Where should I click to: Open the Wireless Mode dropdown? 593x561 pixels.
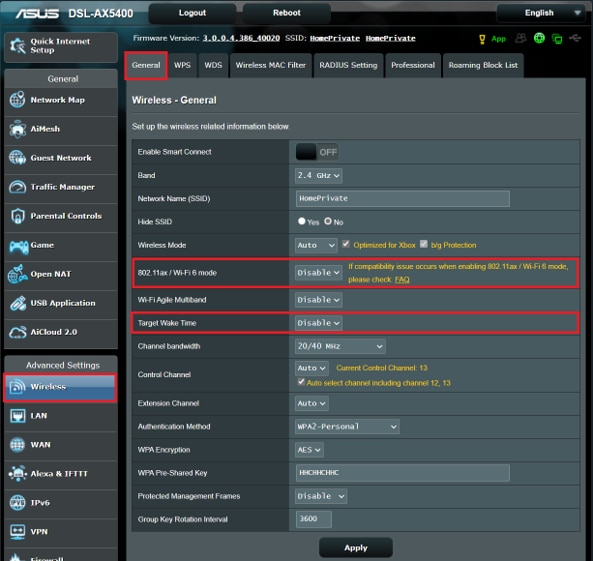click(316, 246)
